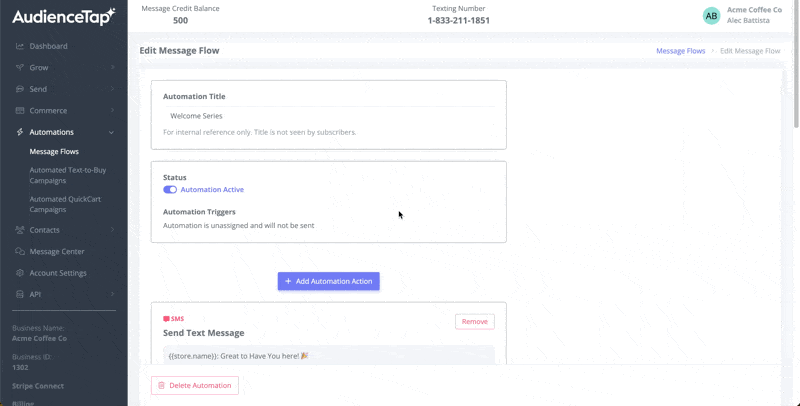Follow the Message Flows breadcrumb link

[681, 51]
